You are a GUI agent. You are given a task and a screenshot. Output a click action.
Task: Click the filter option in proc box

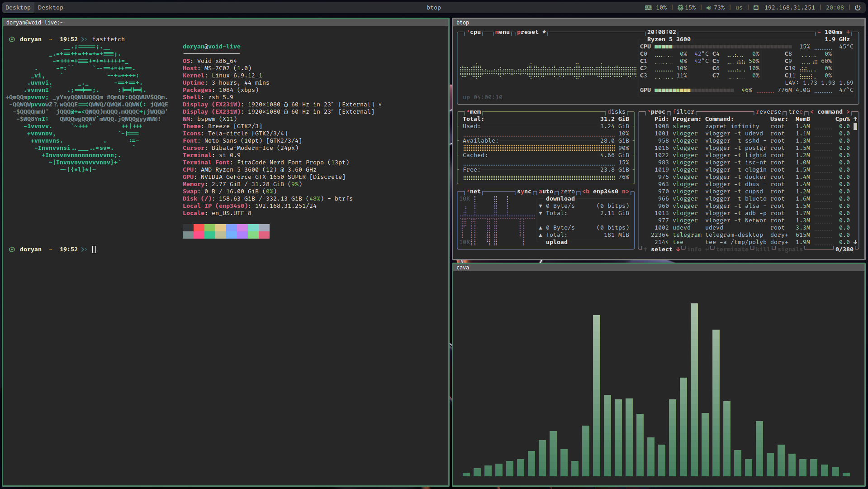[x=683, y=112]
